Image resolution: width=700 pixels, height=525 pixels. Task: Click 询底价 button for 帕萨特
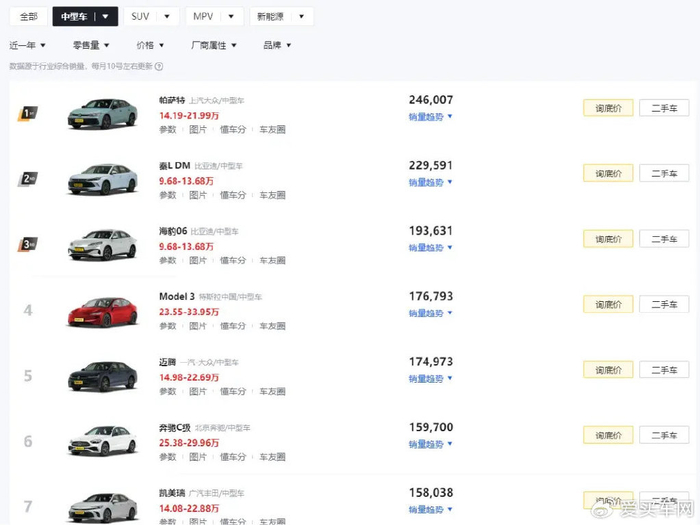pyautogui.click(x=608, y=108)
